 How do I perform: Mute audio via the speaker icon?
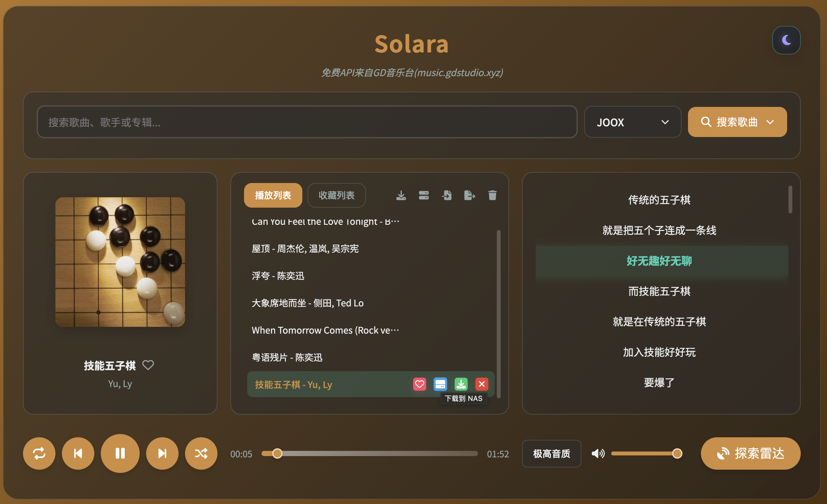598,454
